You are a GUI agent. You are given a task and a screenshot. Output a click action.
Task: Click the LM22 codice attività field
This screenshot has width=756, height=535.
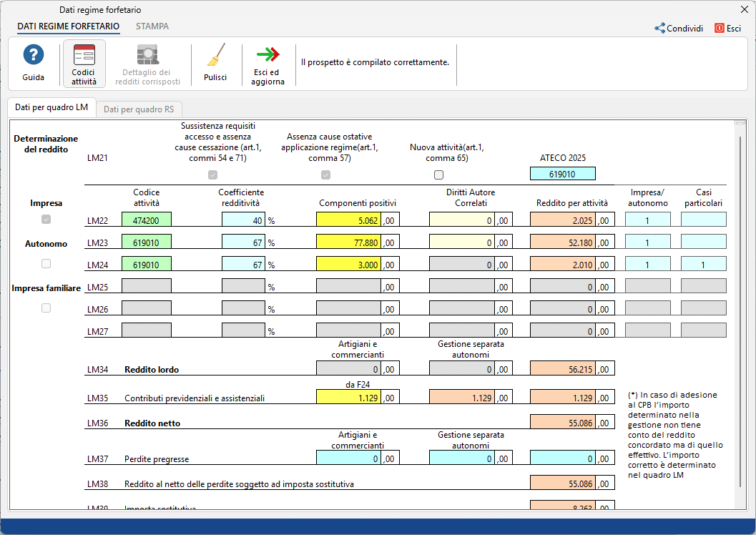pyautogui.click(x=148, y=220)
